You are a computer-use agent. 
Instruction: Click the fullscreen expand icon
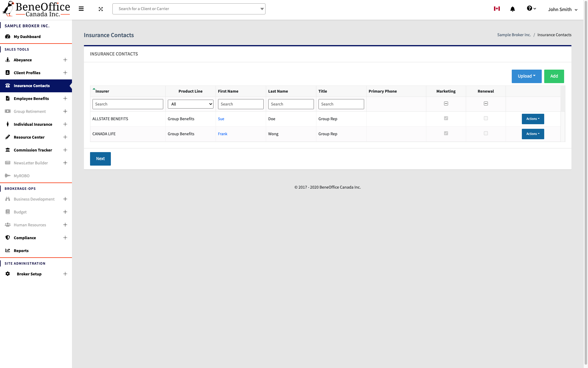point(101,9)
